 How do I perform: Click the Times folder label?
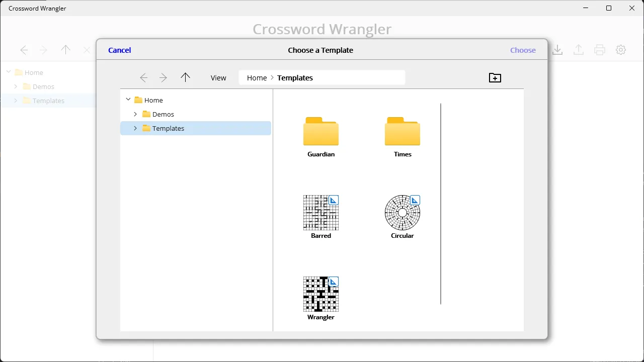403,154
